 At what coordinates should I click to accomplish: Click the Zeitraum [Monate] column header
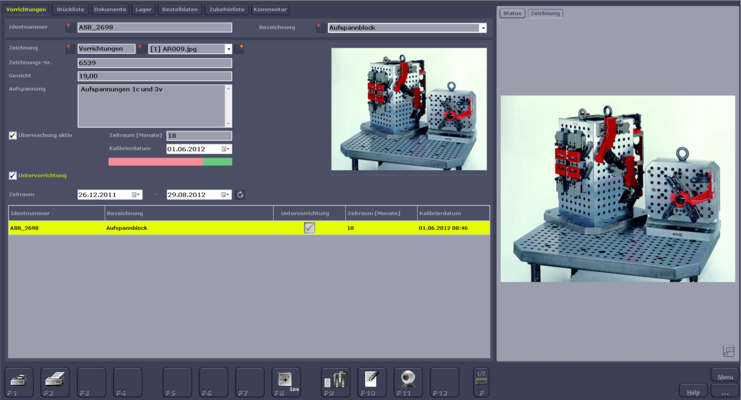pos(381,213)
